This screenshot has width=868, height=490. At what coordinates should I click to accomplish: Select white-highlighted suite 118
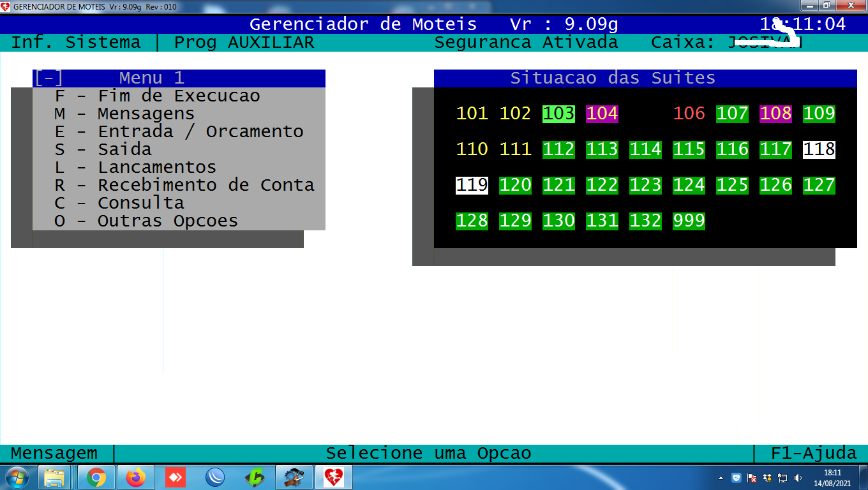coord(819,149)
